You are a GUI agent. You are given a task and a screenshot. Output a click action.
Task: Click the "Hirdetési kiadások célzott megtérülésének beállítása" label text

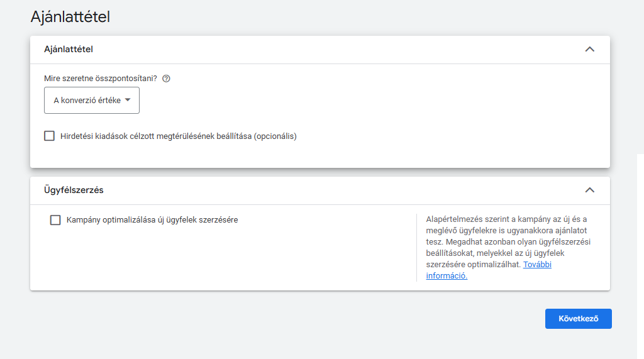(157, 136)
